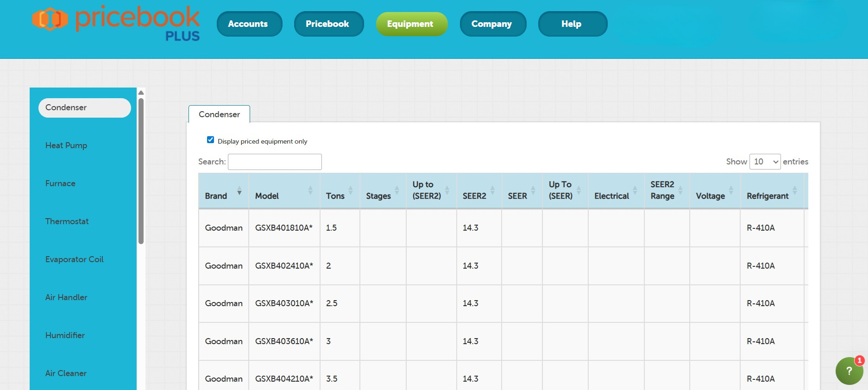This screenshot has width=868, height=390.
Task: Sort by Voltage column arrows
Action: [731, 191]
